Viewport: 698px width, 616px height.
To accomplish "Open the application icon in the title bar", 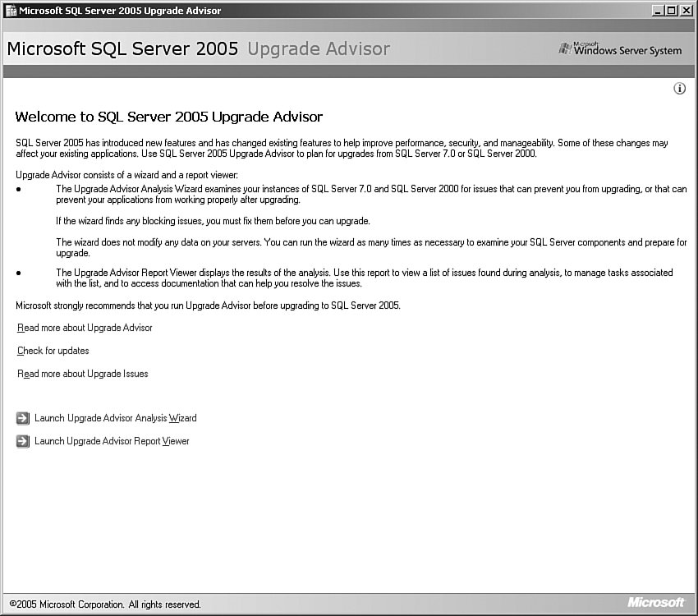I will [11, 11].
